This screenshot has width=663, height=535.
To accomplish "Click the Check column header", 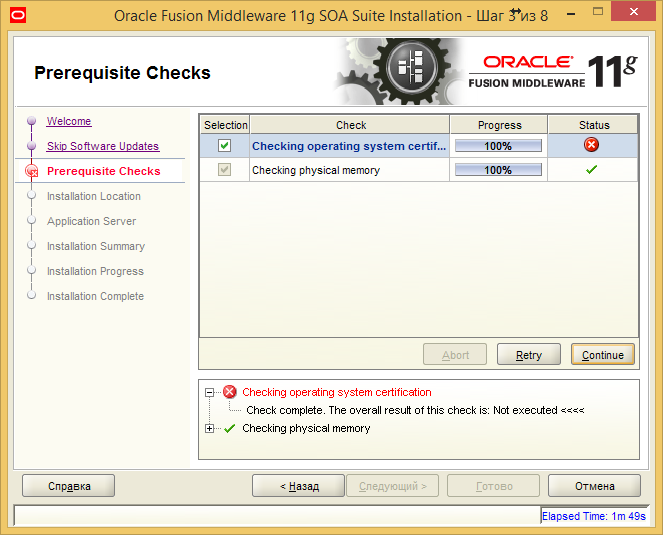I will [351, 125].
